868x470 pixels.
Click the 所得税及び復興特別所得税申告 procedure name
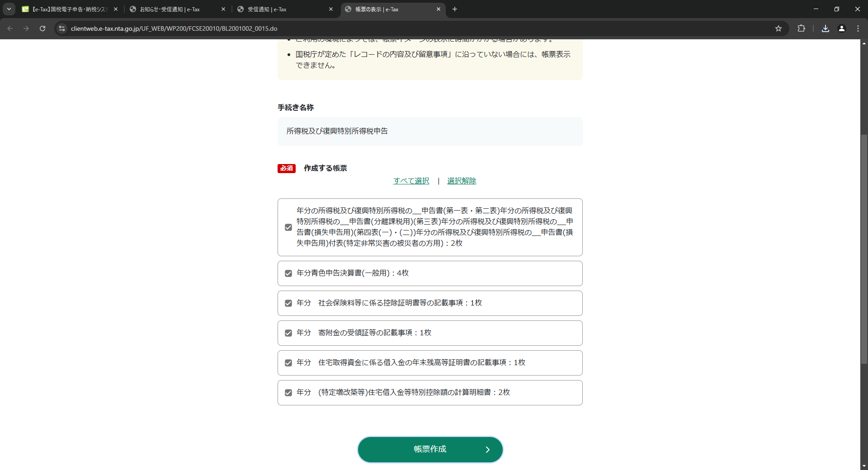(x=337, y=131)
